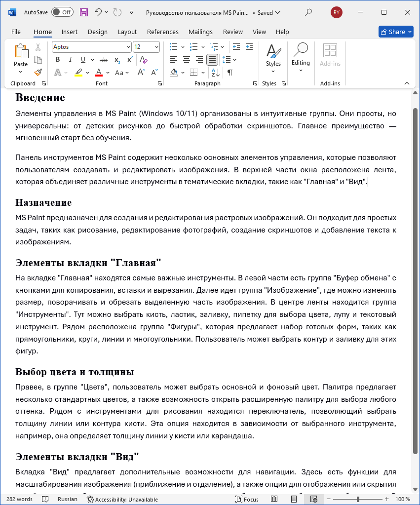Switch to the Insert ribbon tab
This screenshot has width=420, height=505.
pyautogui.click(x=70, y=32)
